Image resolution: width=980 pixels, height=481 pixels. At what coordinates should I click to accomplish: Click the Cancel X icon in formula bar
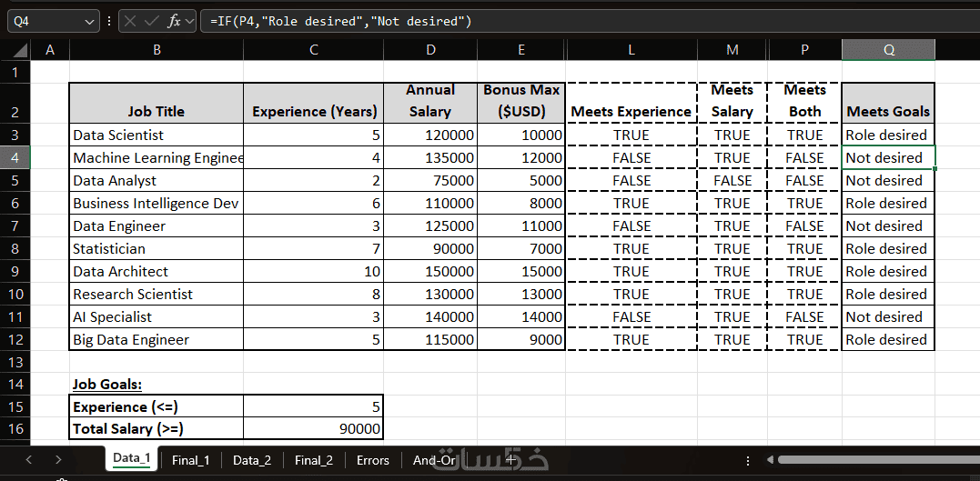click(130, 21)
